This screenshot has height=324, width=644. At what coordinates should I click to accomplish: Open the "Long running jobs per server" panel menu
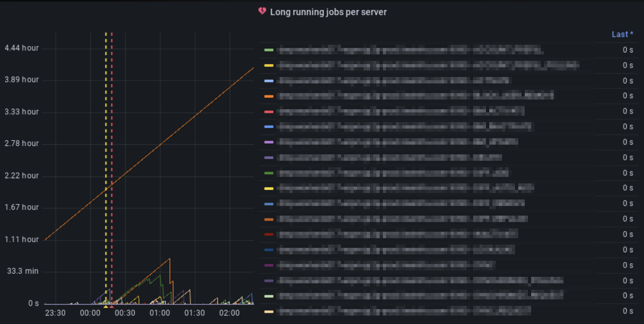pyautogui.click(x=328, y=12)
